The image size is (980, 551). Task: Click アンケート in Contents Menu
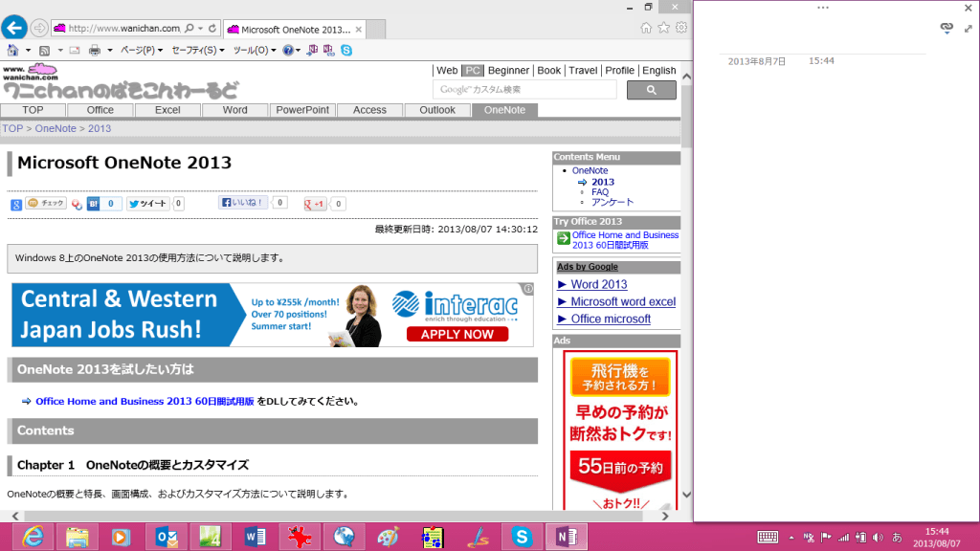pyautogui.click(x=612, y=202)
